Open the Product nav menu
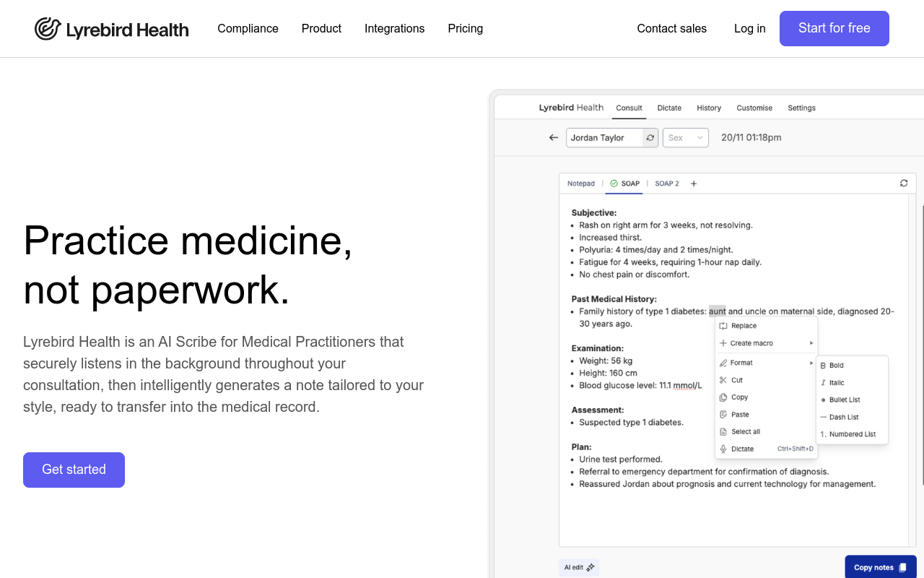Viewport: 924px width, 578px height. 321,29
